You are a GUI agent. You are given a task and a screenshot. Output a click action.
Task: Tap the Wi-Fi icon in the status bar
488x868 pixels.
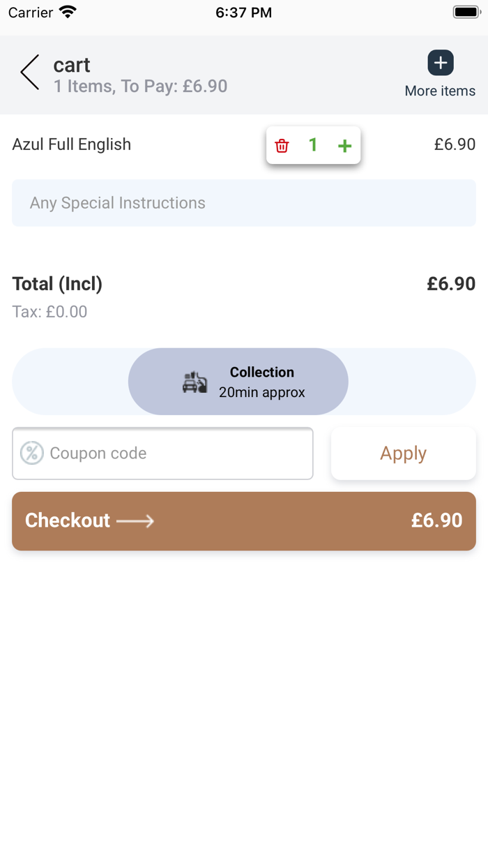(x=68, y=12)
